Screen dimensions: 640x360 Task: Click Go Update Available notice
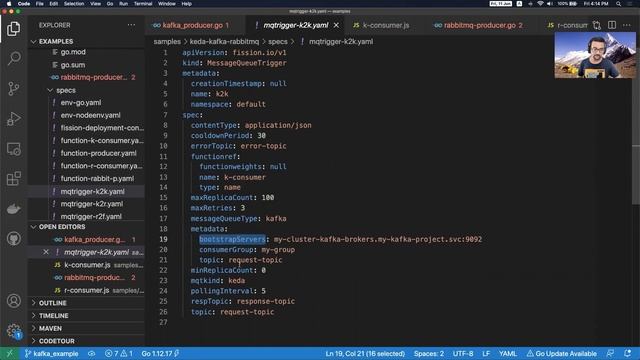click(x=562, y=353)
